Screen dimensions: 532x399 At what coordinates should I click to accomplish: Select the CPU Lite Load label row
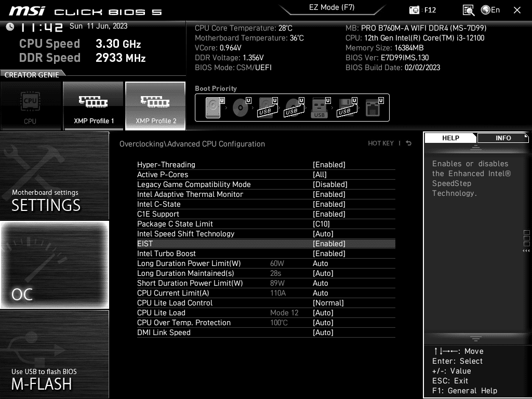click(x=161, y=312)
